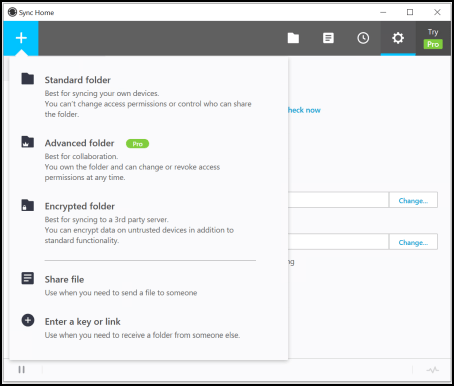
Task: Minimize the Sync Home window
Action: click(383, 12)
